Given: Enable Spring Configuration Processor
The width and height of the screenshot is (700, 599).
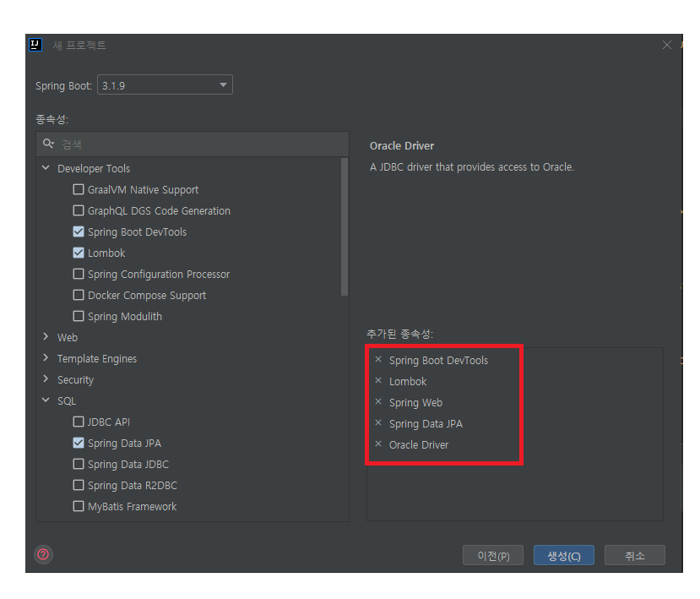Looking at the screenshot, I should [x=79, y=274].
